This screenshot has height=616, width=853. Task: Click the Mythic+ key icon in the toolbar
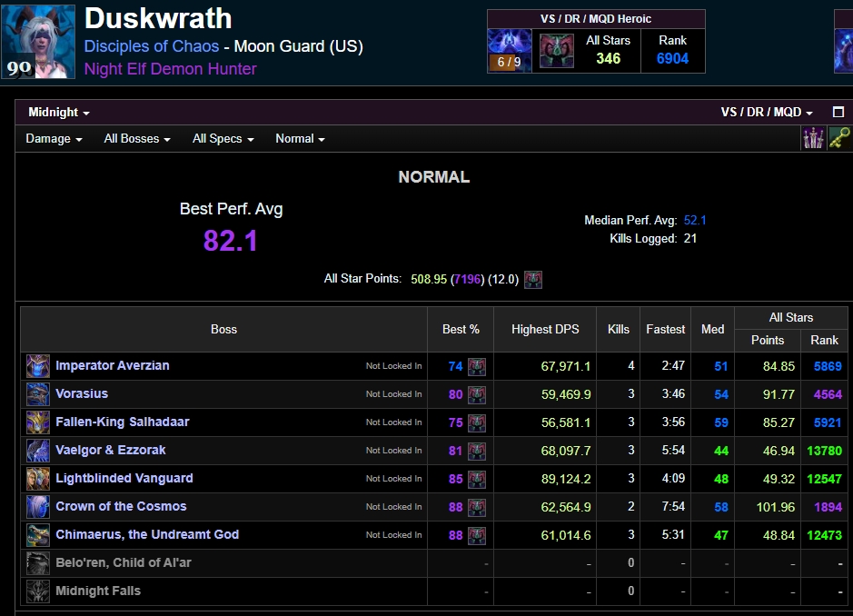click(x=839, y=138)
